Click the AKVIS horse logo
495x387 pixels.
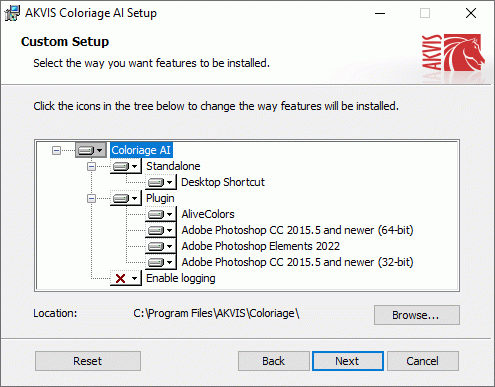tap(453, 52)
